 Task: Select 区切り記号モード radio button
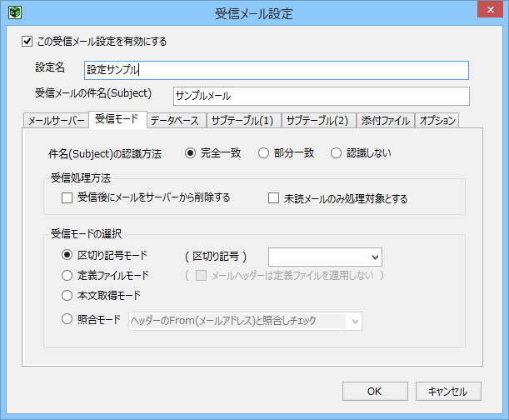(x=67, y=255)
